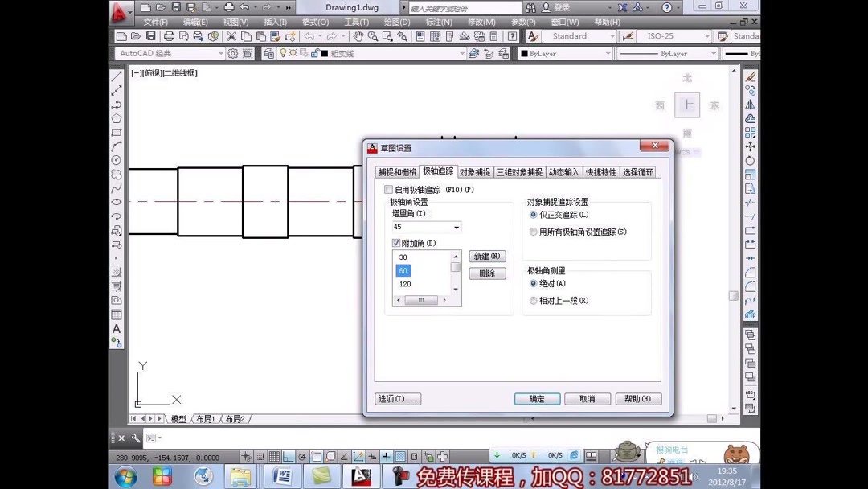Uncheck the 附加角 checkbox
The width and height of the screenshot is (868, 489).
397,242
